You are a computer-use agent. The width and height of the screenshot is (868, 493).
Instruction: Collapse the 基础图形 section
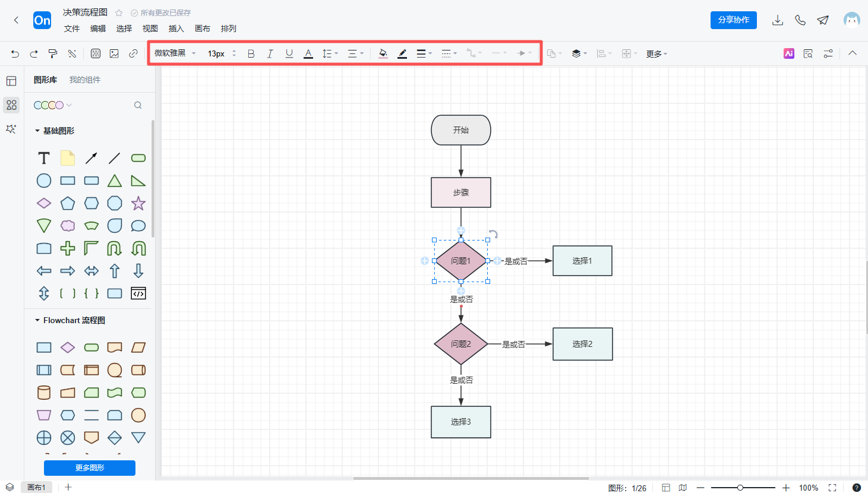pyautogui.click(x=37, y=131)
